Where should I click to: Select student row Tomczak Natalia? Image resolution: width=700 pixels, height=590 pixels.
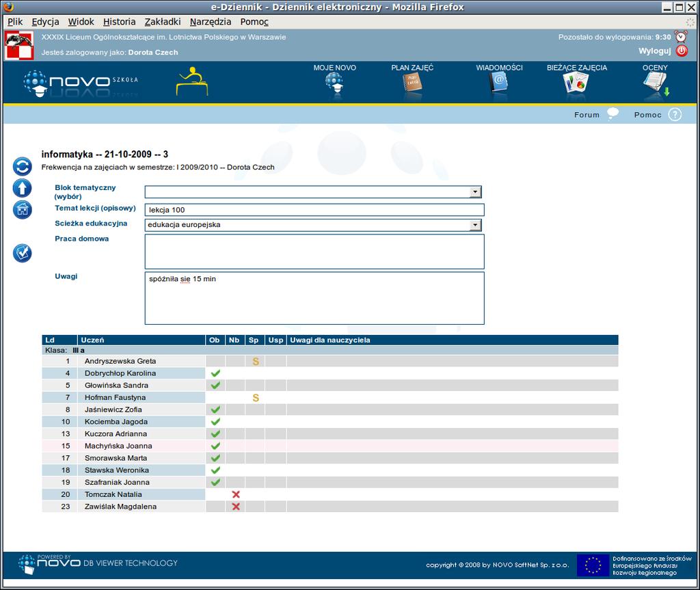tap(330, 494)
